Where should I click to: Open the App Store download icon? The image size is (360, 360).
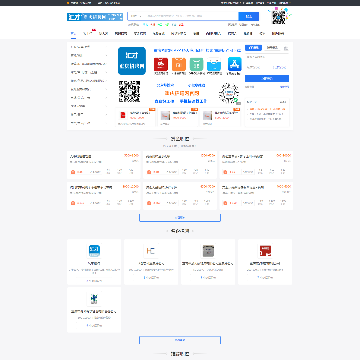(235, 64)
